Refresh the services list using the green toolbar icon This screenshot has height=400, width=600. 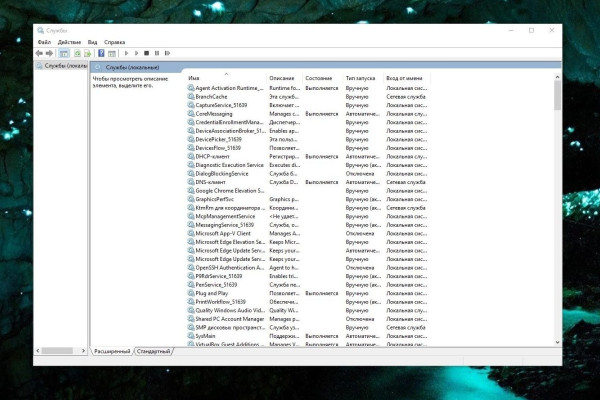[x=77, y=53]
